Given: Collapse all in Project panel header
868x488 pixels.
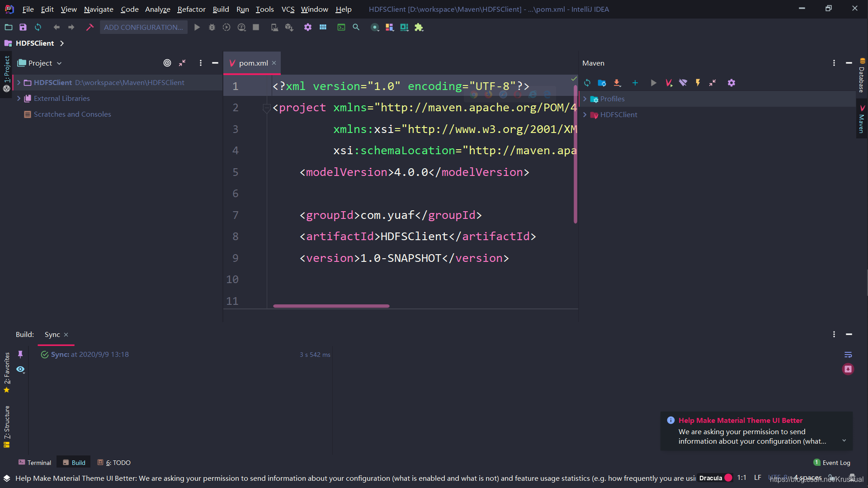Looking at the screenshot, I should (x=182, y=63).
